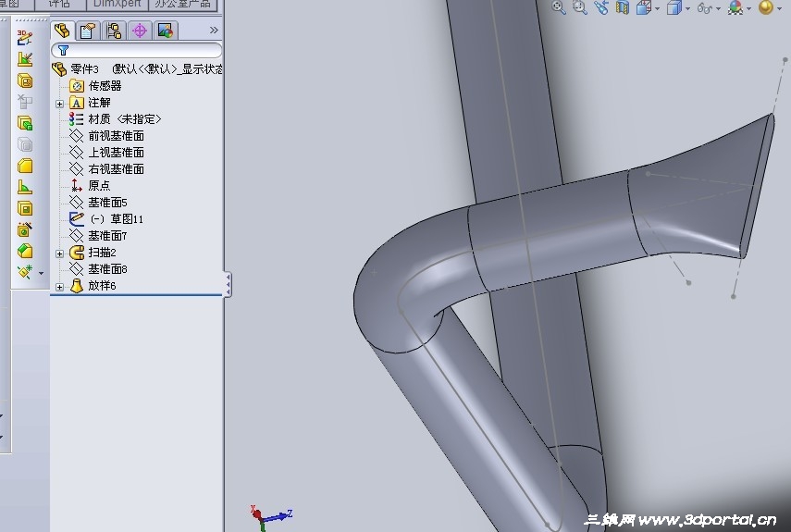Select the 扫描2 sweep feature icon

(77, 253)
